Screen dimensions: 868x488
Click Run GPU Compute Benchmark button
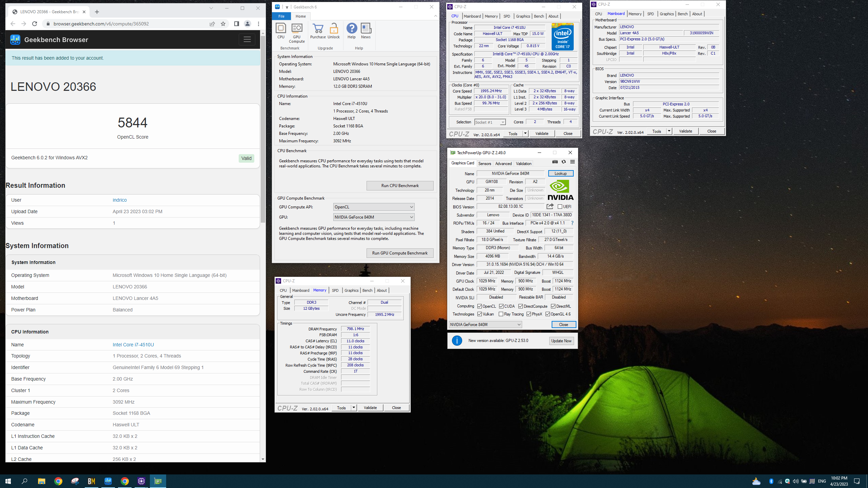400,253
